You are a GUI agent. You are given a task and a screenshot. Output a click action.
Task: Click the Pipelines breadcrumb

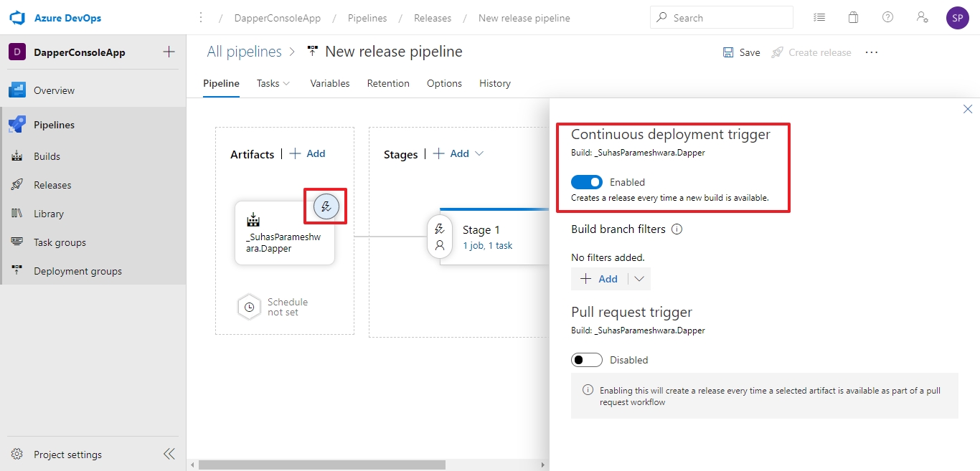click(367, 18)
